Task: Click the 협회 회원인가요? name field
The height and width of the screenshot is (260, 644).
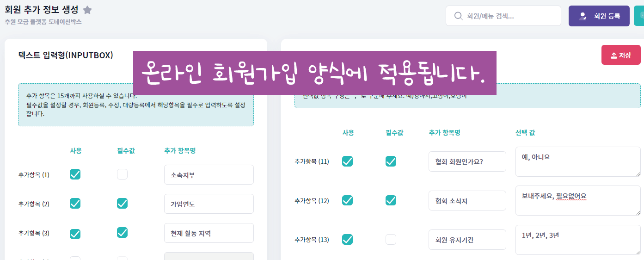Action: 467,161
